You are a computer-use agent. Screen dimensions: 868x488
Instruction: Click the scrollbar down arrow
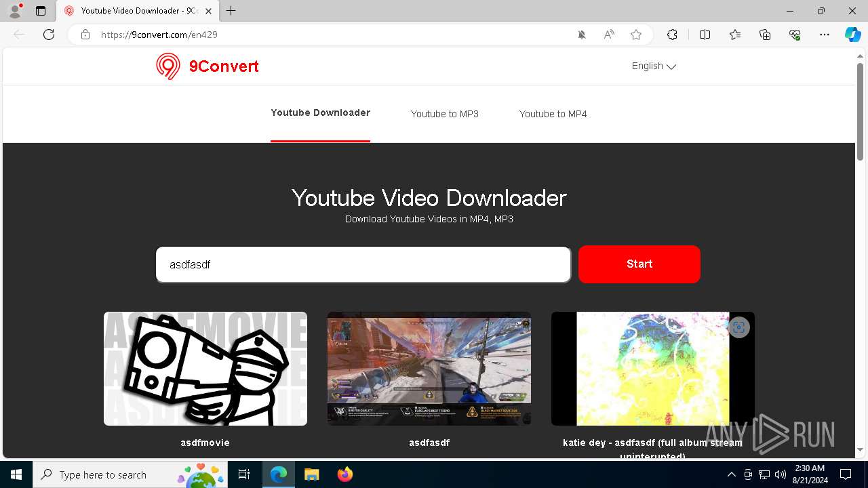click(861, 450)
